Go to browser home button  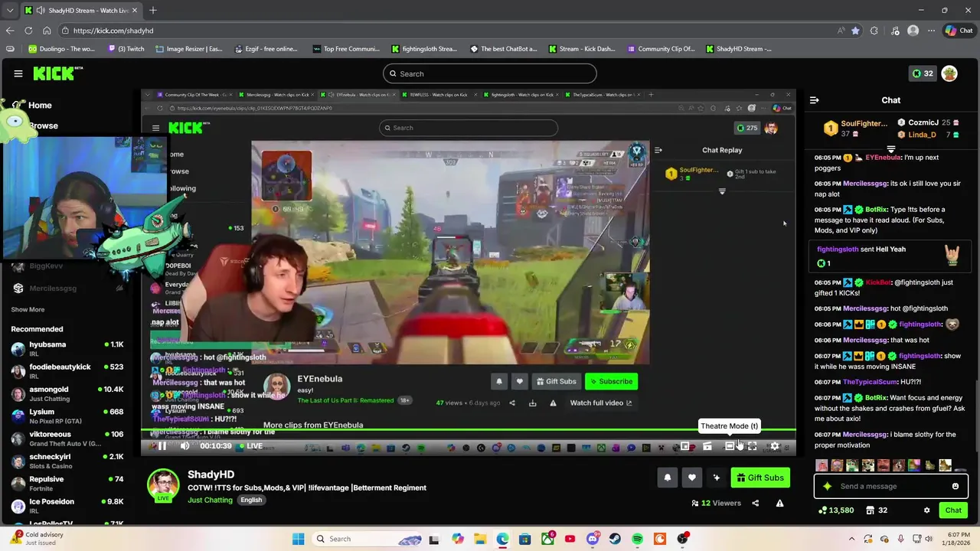point(47,31)
